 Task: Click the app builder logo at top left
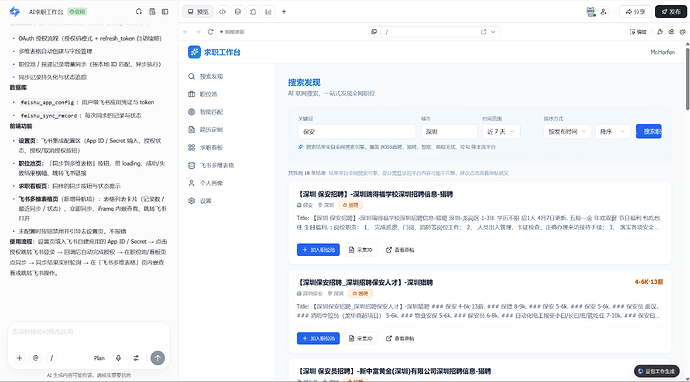(x=15, y=11)
